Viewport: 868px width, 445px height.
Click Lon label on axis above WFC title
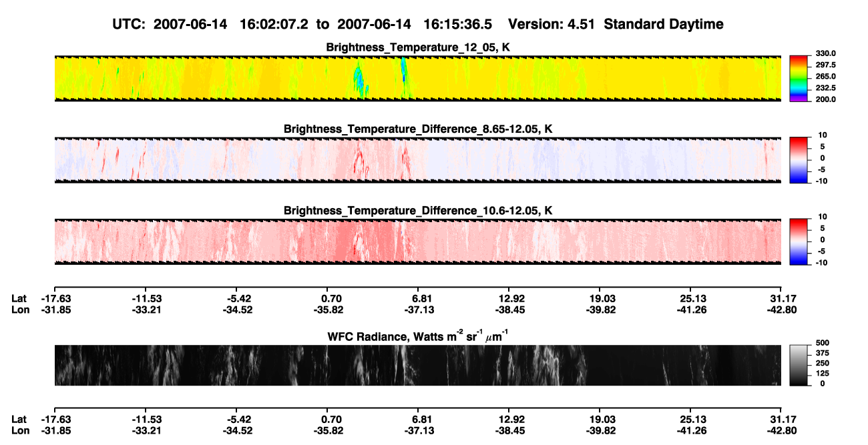click(x=20, y=310)
